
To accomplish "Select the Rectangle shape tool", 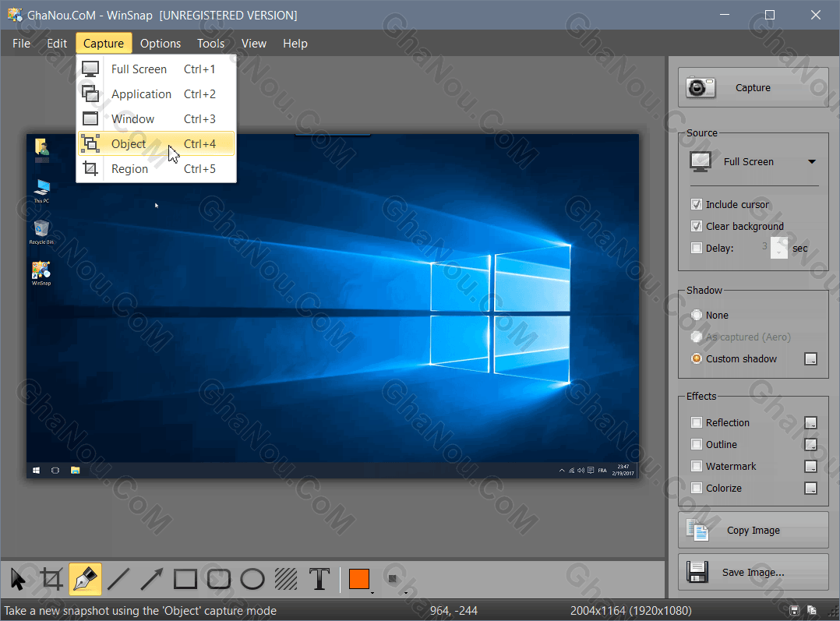I will [x=185, y=579].
